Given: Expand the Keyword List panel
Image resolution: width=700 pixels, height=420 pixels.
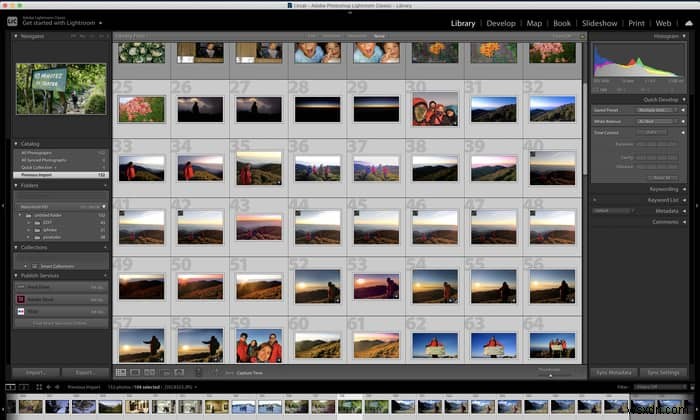Looking at the screenshot, I should (683, 200).
